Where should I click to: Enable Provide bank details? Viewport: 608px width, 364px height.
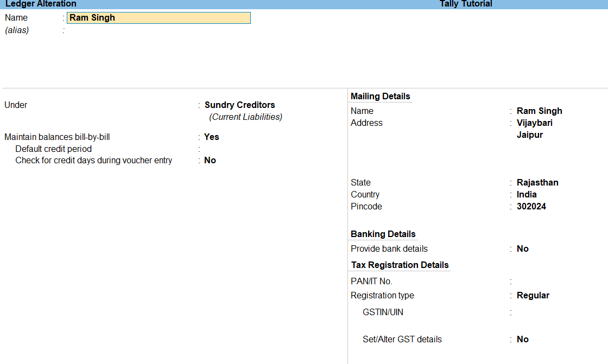click(x=522, y=248)
